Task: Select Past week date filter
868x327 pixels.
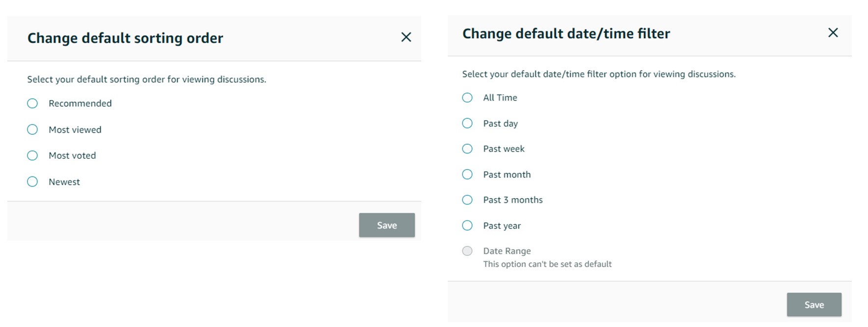Action: (x=467, y=149)
